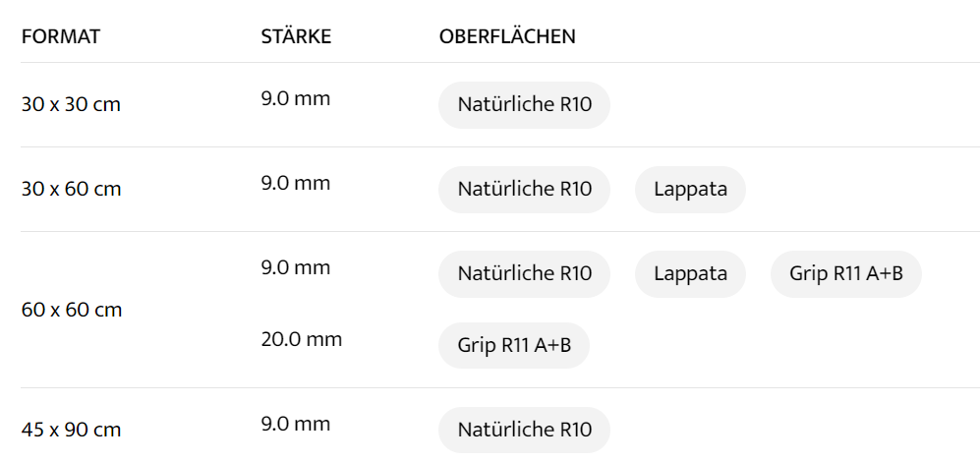Image resolution: width=980 pixels, height=462 pixels.
Task: Click the OBERFLÄCHEN column header
Action: 507,37
